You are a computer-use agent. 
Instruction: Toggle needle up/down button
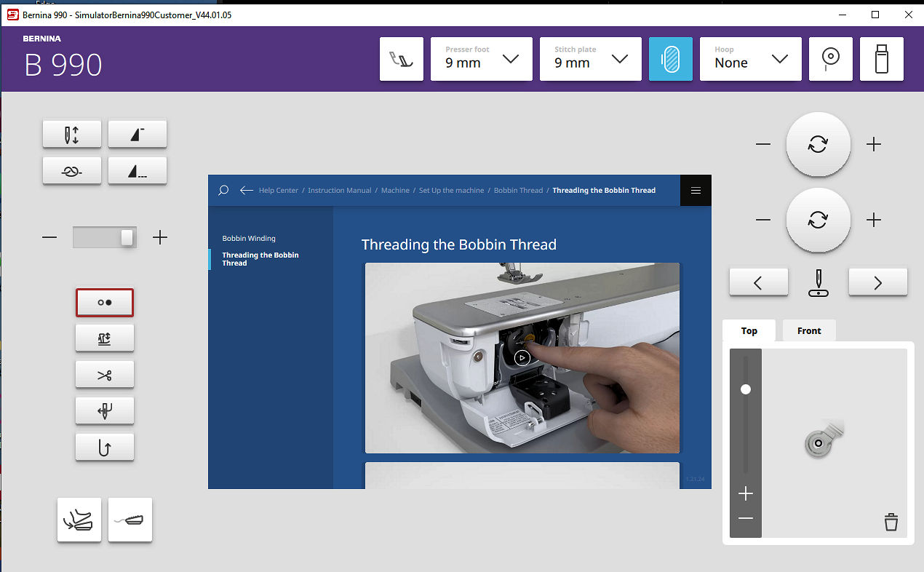pyautogui.click(x=71, y=134)
